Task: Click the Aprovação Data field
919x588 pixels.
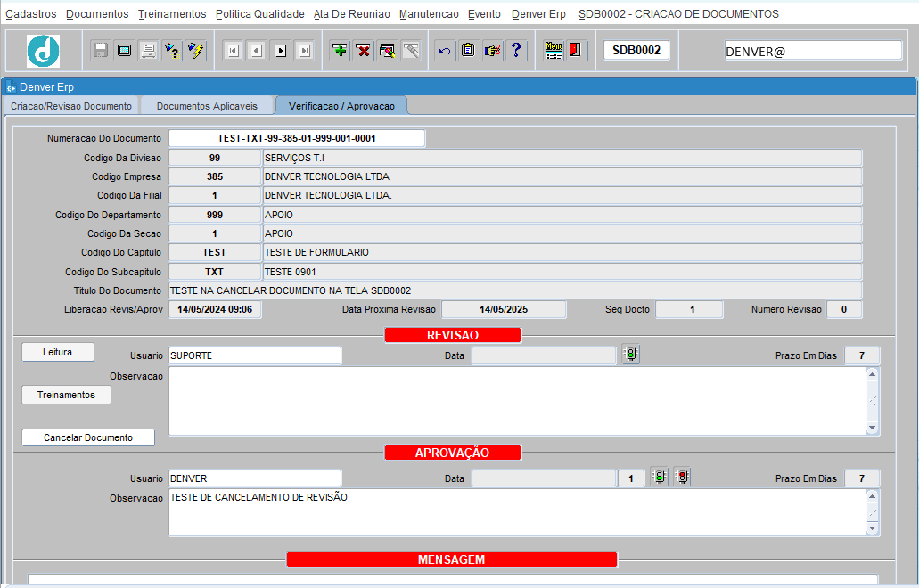Action: (544, 478)
